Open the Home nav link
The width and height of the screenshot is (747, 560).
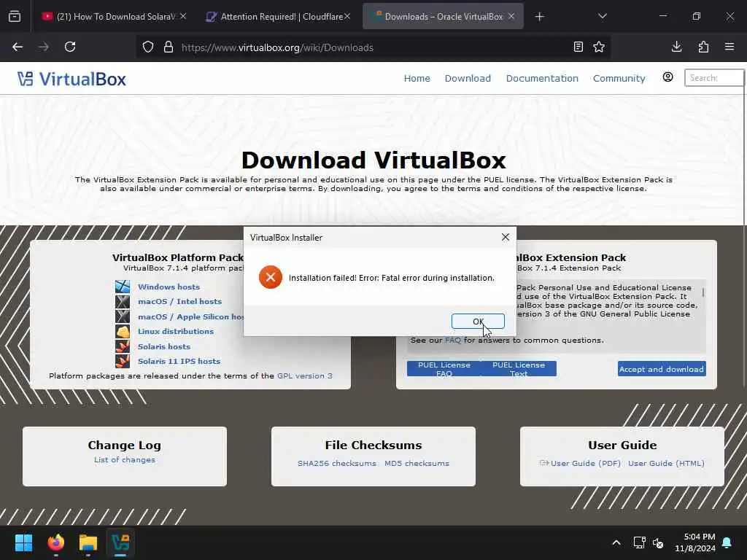pos(417,78)
